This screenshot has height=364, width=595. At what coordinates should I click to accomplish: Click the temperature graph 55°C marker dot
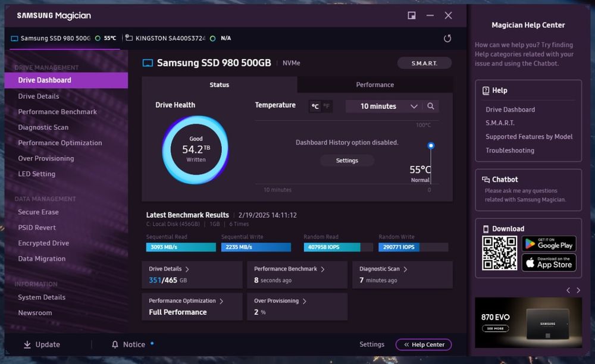pos(431,146)
